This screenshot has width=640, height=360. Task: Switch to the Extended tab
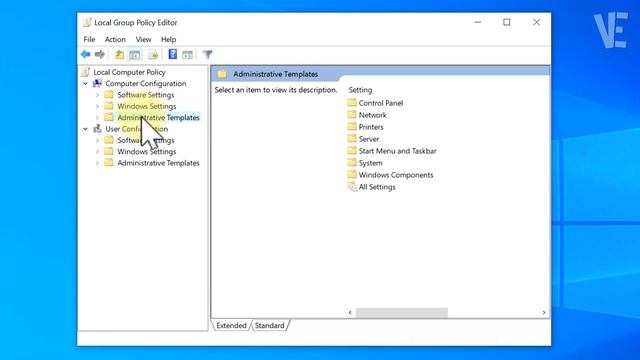click(231, 325)
